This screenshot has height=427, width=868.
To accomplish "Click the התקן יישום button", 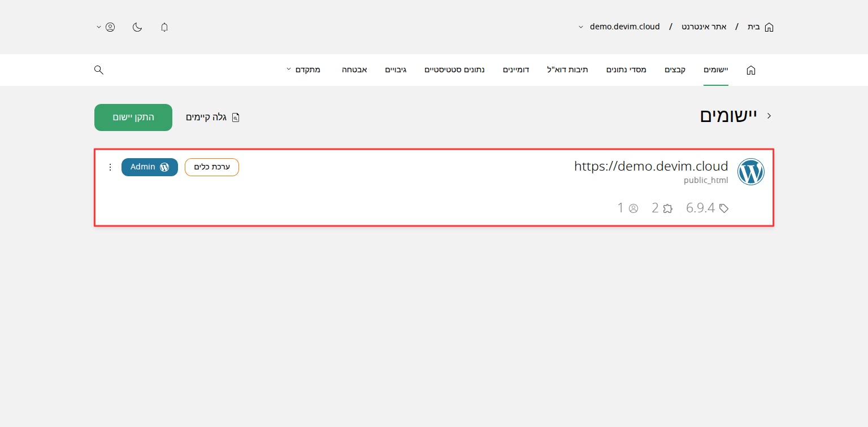I will 133,117.
